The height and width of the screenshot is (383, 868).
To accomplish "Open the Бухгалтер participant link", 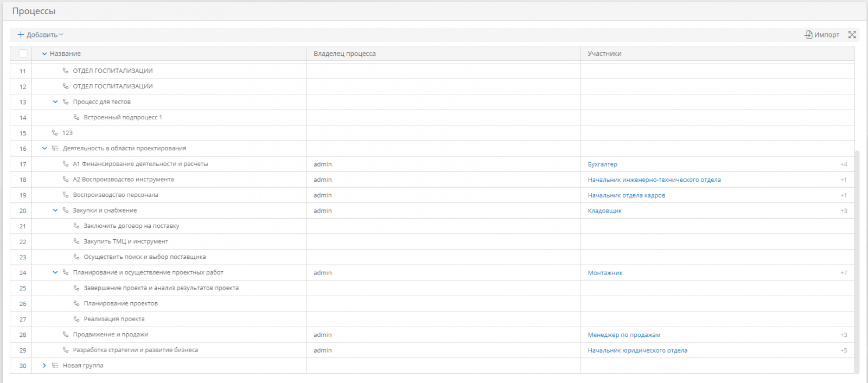I will pos(602,164).
